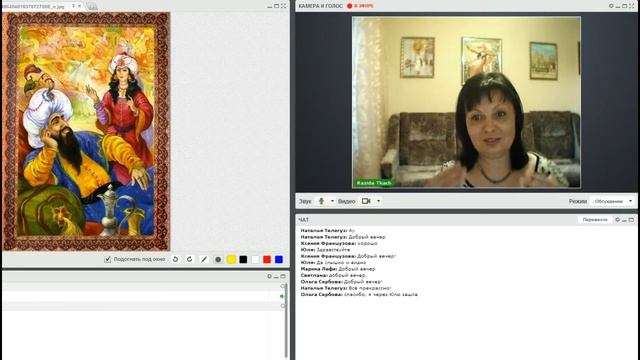
Task: Open the tab beside the jpg tab
Action: (92, 6)
